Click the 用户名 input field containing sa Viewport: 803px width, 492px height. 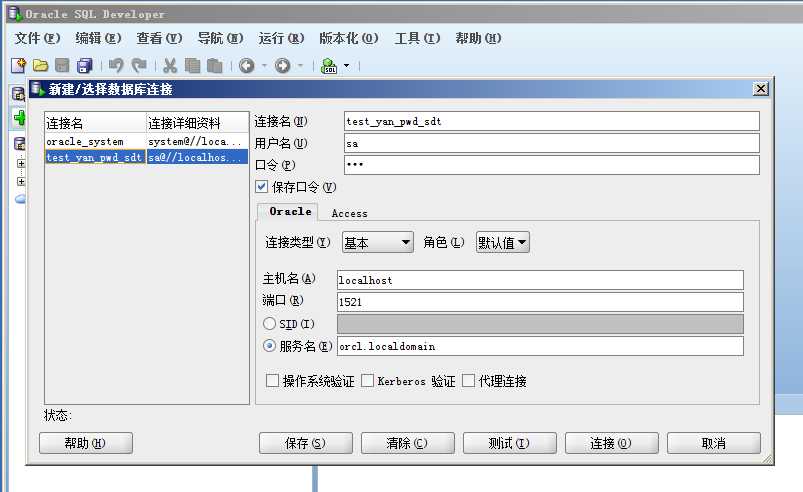pos(552,143)
